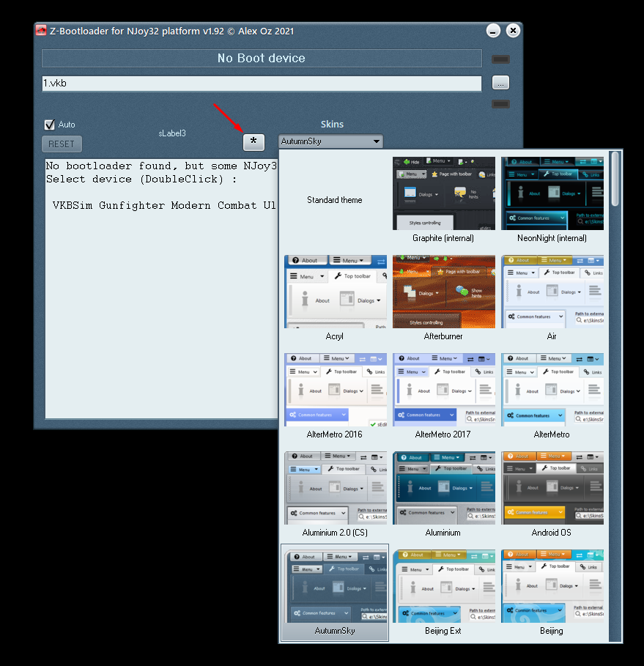Click the RESET button

coord(62,144)
